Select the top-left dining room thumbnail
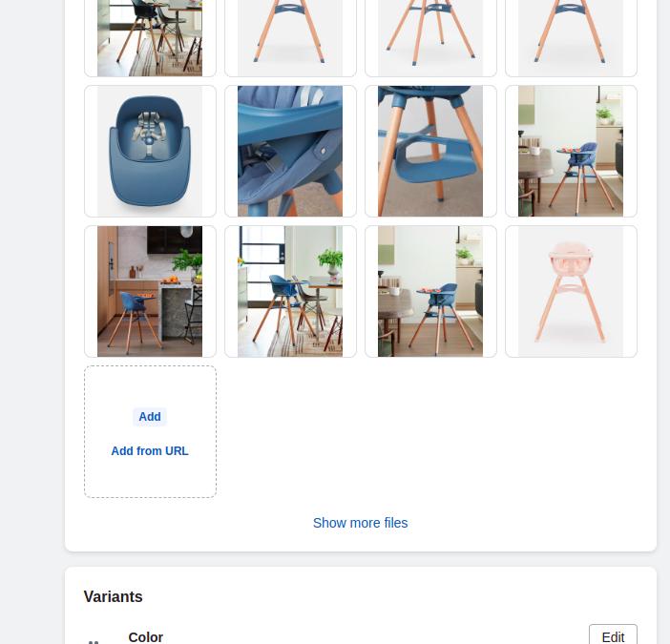Screen dimensions: 670x644 click(150, 38)
